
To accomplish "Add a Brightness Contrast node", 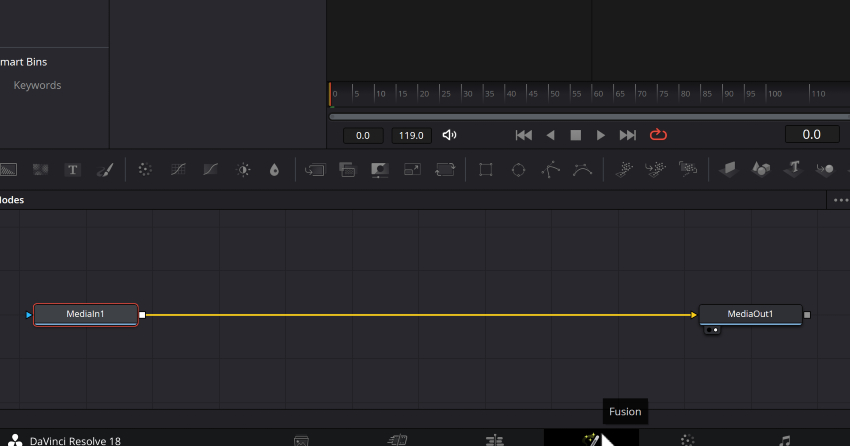I will (243, 170).
